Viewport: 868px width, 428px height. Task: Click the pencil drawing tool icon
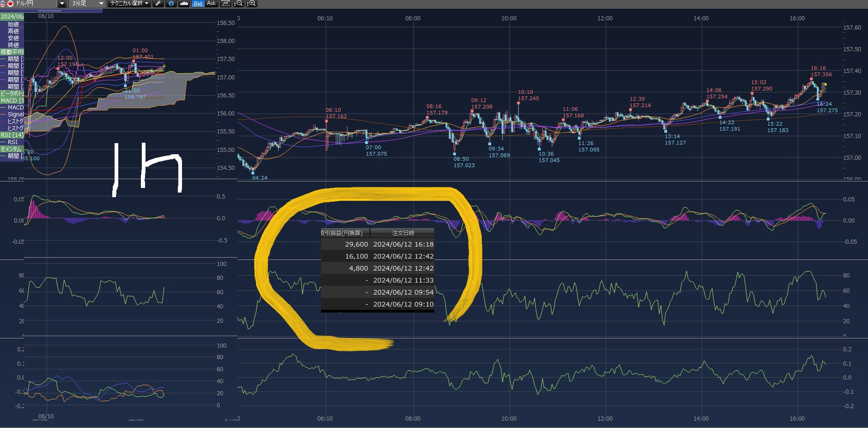pyautogui.click(x=158, y=3)
